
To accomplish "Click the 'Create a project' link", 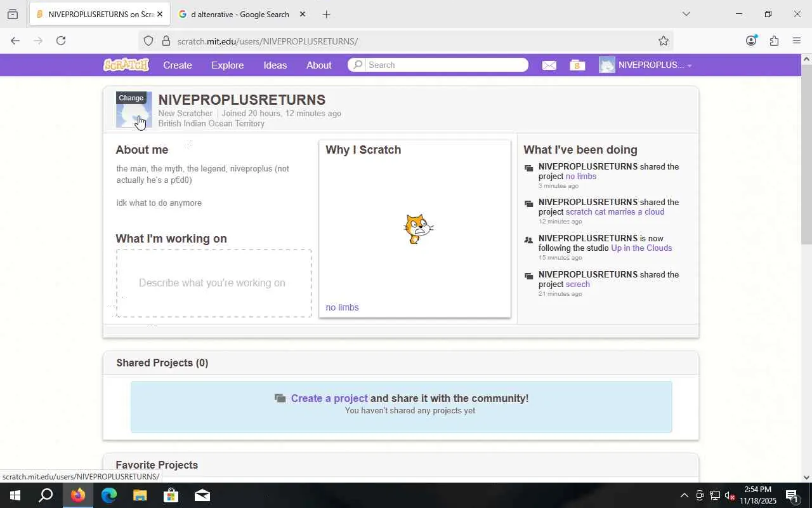I will [x=329, y=398].
